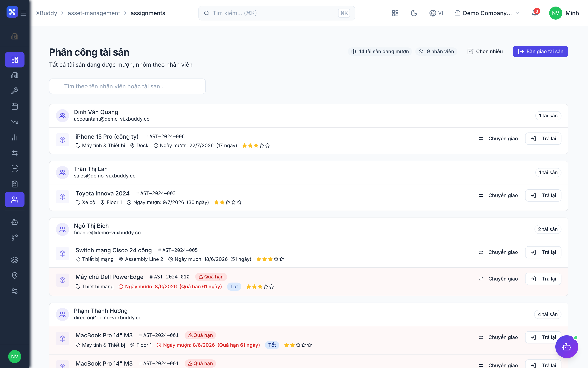Open the Minh user profile menu

pos(564,13)
